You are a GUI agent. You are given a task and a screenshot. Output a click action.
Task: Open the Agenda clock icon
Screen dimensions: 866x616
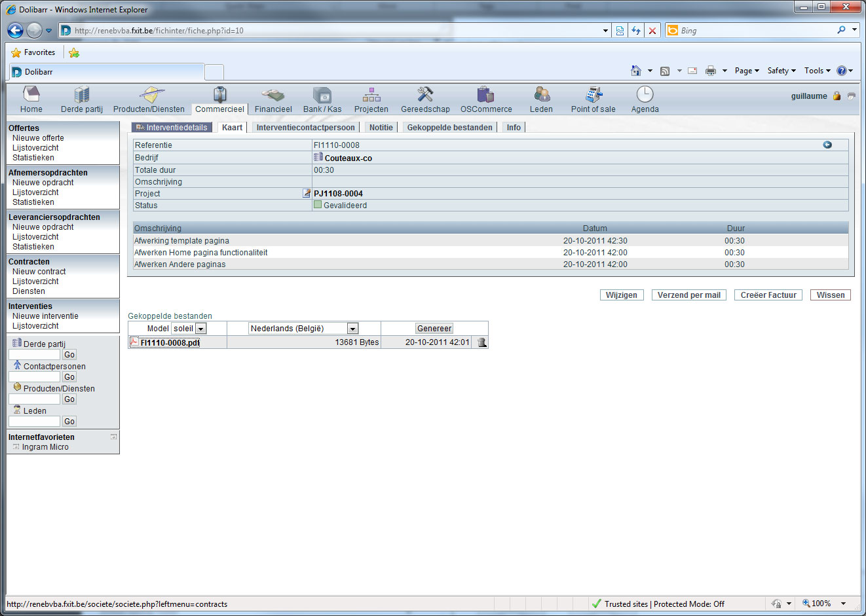645,95
